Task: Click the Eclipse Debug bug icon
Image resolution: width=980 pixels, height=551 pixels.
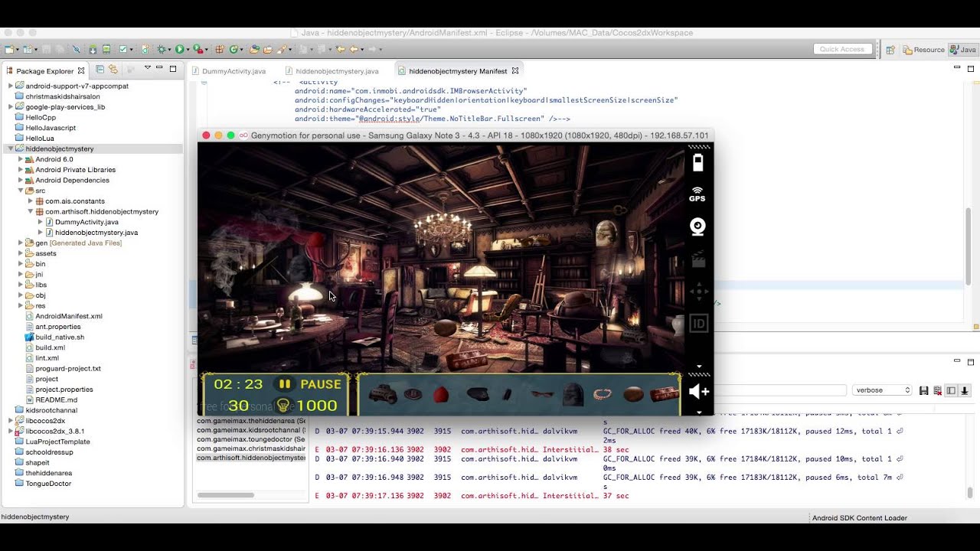Action: 161,49
